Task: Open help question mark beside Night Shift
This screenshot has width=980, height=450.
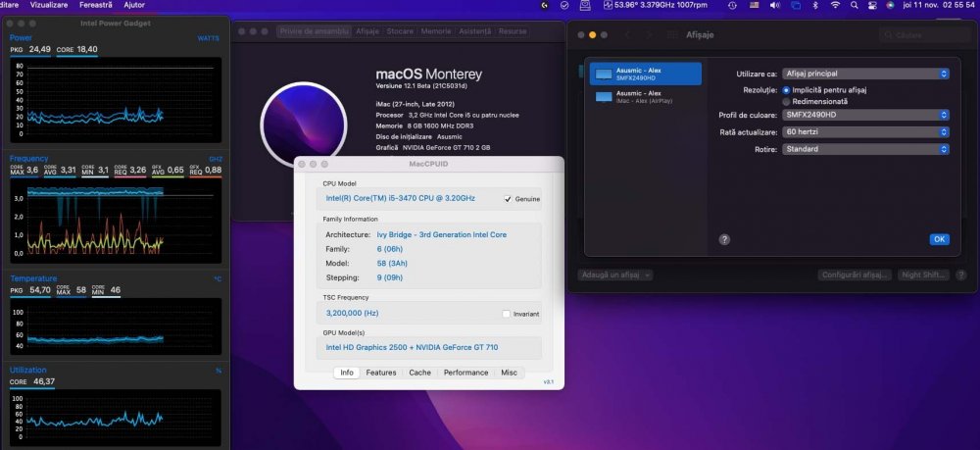Action: point(961,275)
